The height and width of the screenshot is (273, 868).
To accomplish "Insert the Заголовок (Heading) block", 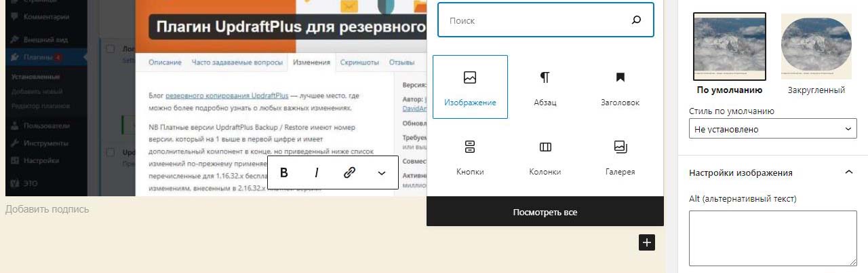I will [x=620, y=87].
